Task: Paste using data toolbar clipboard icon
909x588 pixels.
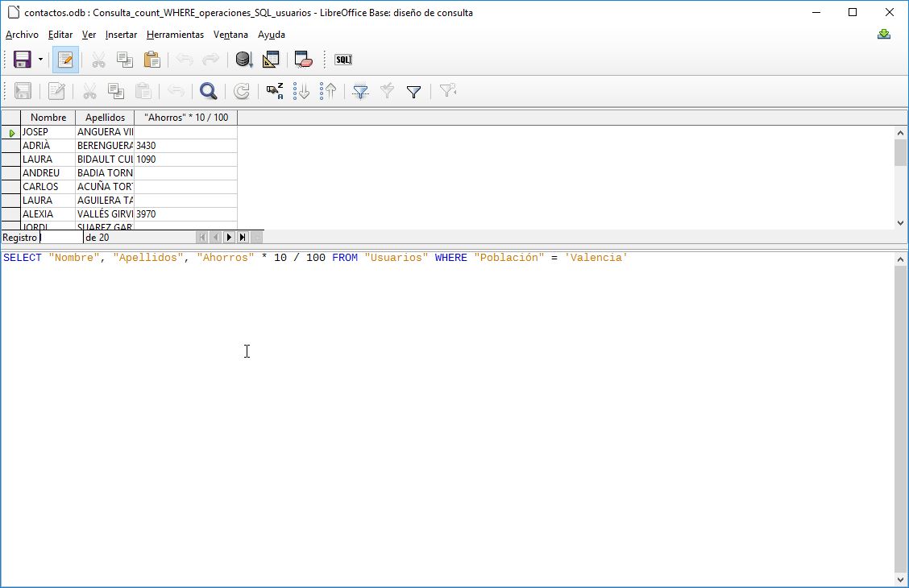Action: coord(143,91)
